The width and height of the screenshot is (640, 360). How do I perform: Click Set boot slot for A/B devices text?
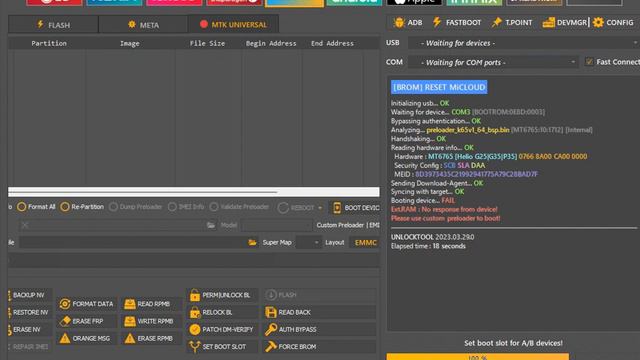[x=513, y=343]
